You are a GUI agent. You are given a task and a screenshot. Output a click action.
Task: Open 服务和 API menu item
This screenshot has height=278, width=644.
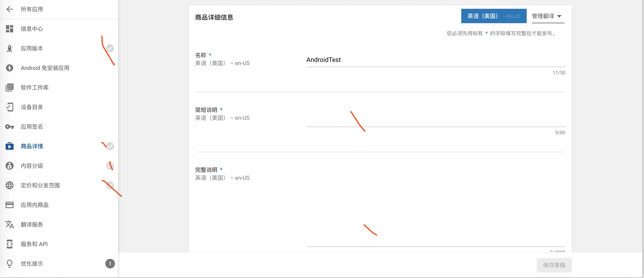pos(34,244)
